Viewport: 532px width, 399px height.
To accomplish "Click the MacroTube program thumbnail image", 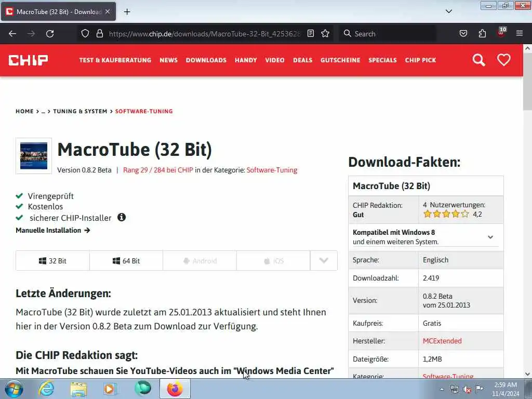I will pos(34,156).
